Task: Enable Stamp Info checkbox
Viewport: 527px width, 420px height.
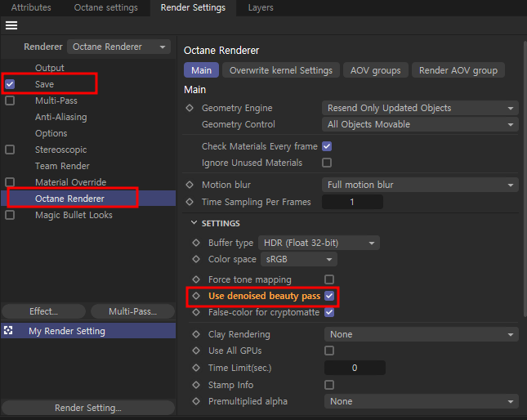Action: point(329,385)
